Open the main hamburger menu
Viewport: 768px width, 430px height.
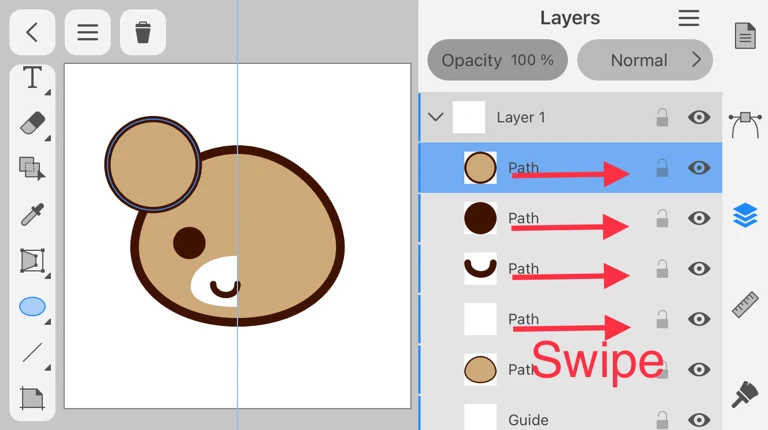click(x=88, y=33)
